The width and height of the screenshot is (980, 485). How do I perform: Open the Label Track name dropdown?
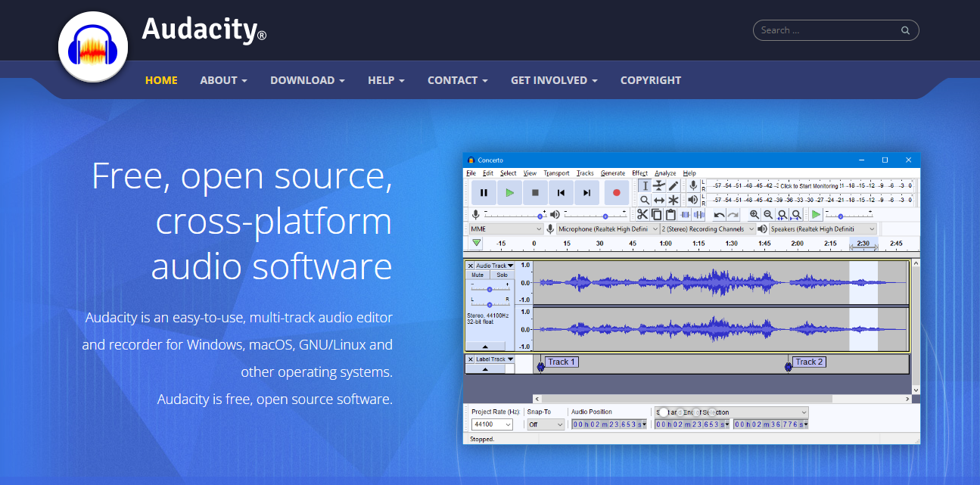click(x=495, y=359)
